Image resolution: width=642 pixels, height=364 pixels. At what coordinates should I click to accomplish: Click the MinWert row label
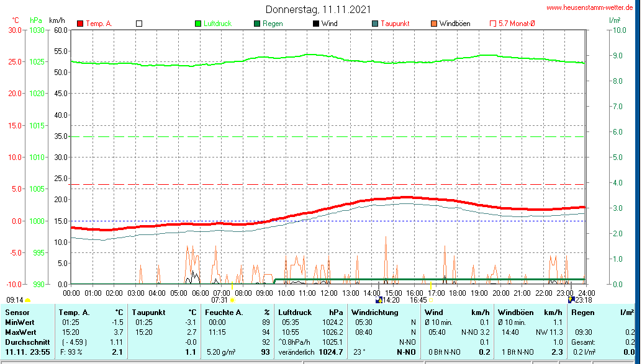(20, 322)
